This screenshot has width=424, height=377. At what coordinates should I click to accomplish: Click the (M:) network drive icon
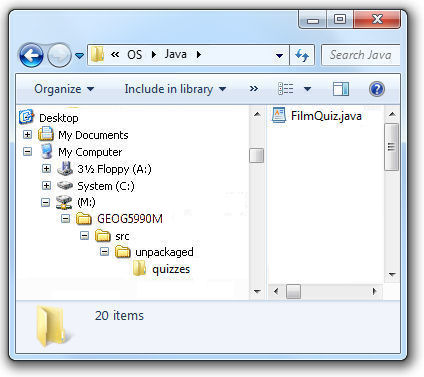point(64,202)
